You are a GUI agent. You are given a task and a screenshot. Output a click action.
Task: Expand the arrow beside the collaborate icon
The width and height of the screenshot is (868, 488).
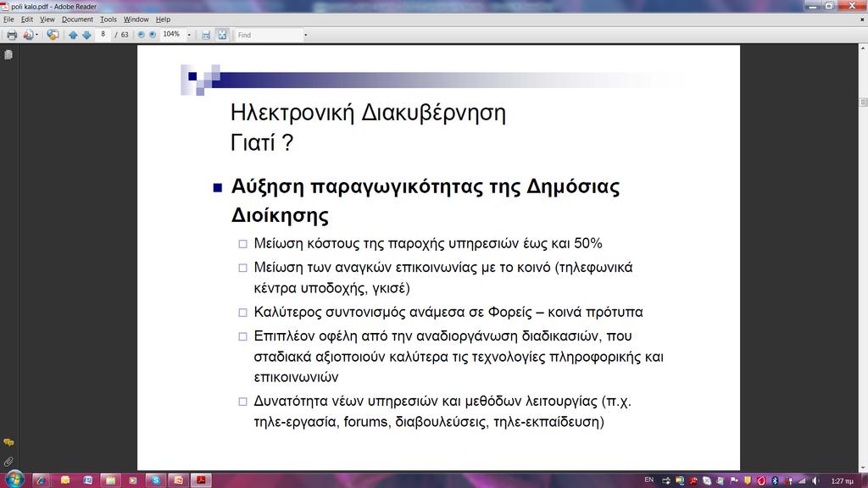click(36, 35)
